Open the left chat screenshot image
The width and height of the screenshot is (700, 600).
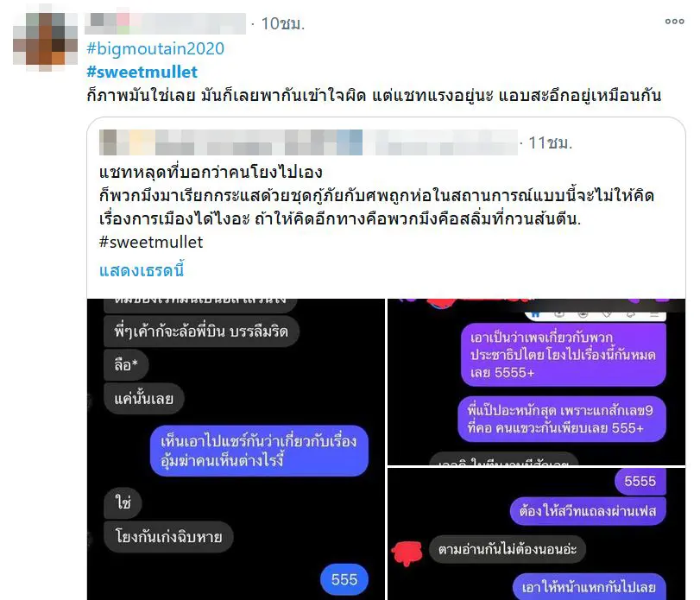[236, 449]
